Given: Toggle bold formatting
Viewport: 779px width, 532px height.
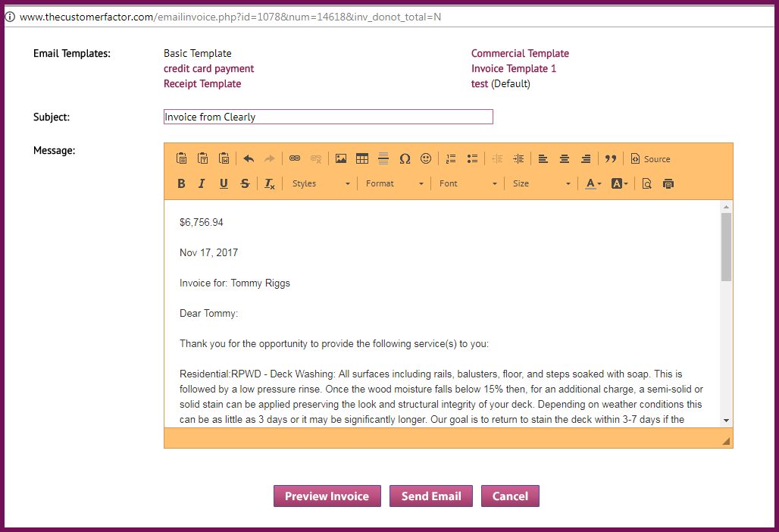Looking at the screenshot, I should (x=181, y=183).
